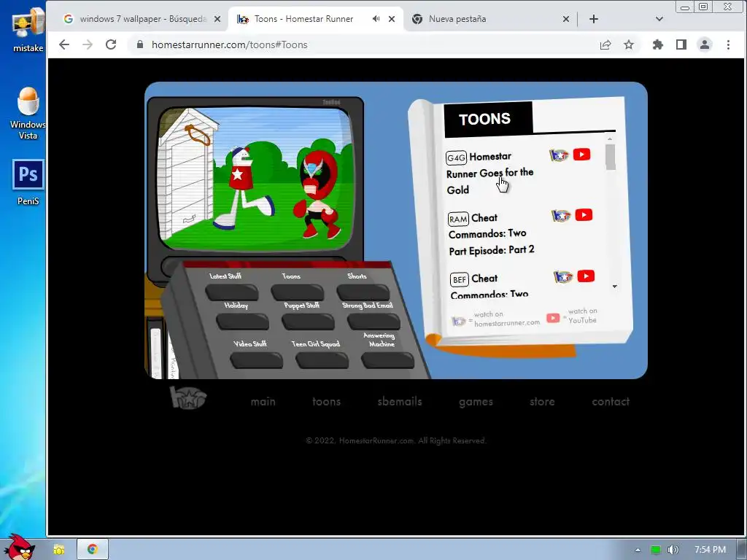
Task: Close the windows 7 wallpaper tab
Action: tap(217, 19)
